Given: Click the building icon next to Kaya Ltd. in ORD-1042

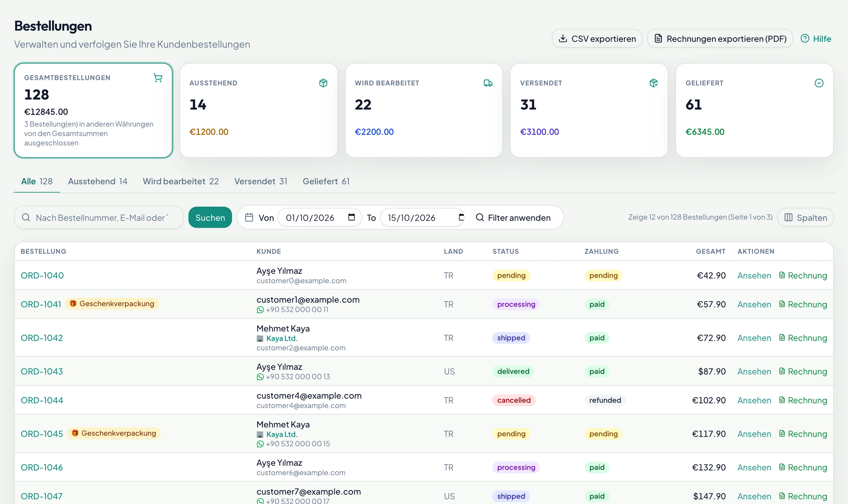Looking at the screenshot, I should pyautogui.click(x=260, y=339).
